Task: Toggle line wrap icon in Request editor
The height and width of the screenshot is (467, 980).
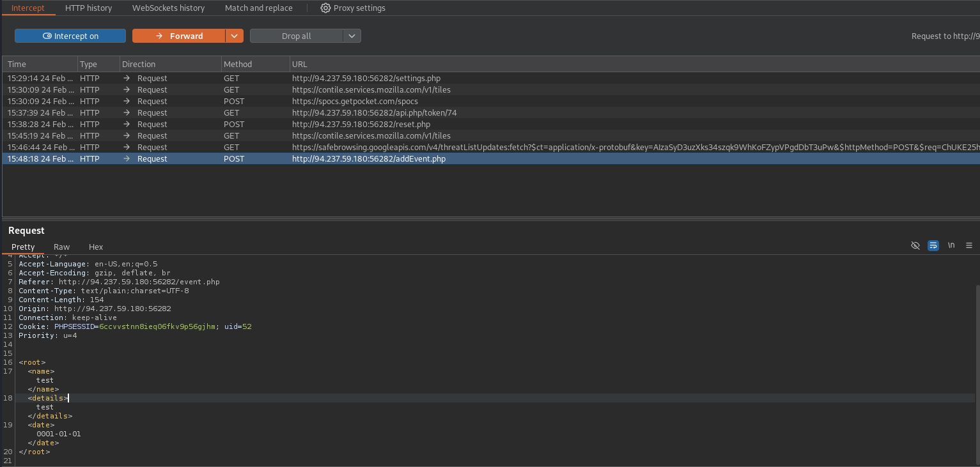Action: (x=933, y=245)
